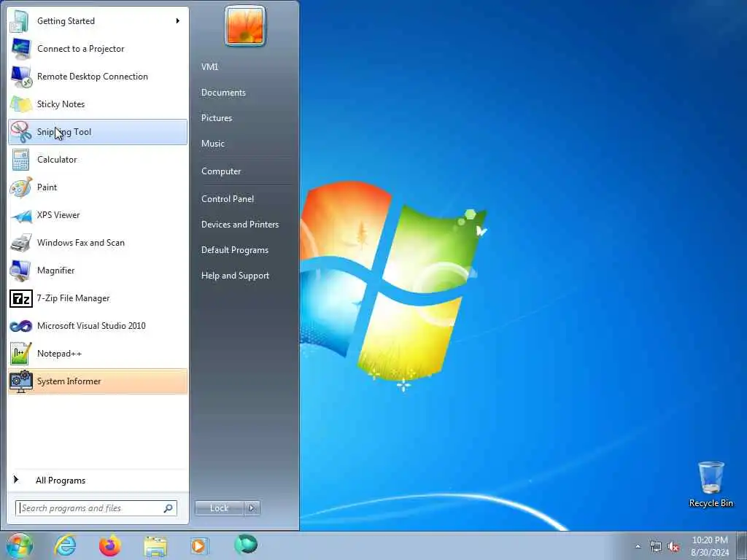Open Pictures library link
Image resolution: width=747 pixels, height=560 pixels.
click(216, 118)
